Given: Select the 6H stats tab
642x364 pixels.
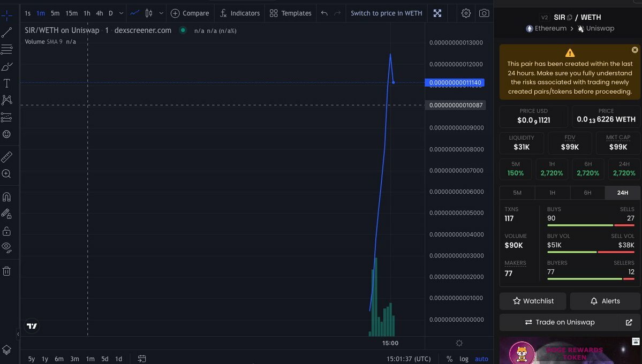Looking at the screenshot, I should click(587, 193).
